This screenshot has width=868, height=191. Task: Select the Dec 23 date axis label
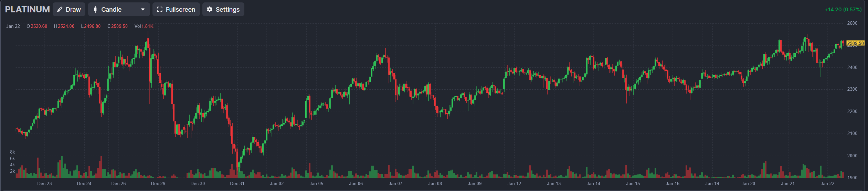tap(44, 184)
